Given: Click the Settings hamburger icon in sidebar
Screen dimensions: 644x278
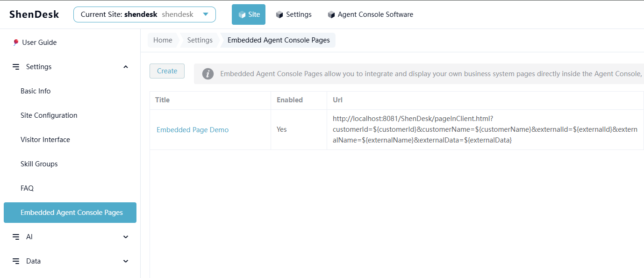Looking at the screenshot, I should (16, 67).
